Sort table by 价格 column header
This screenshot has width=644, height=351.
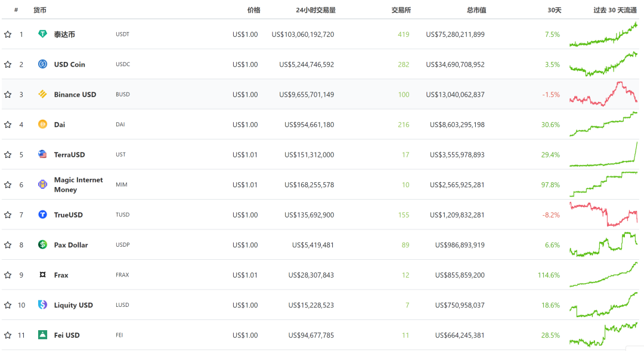click(x=254, y=10)
